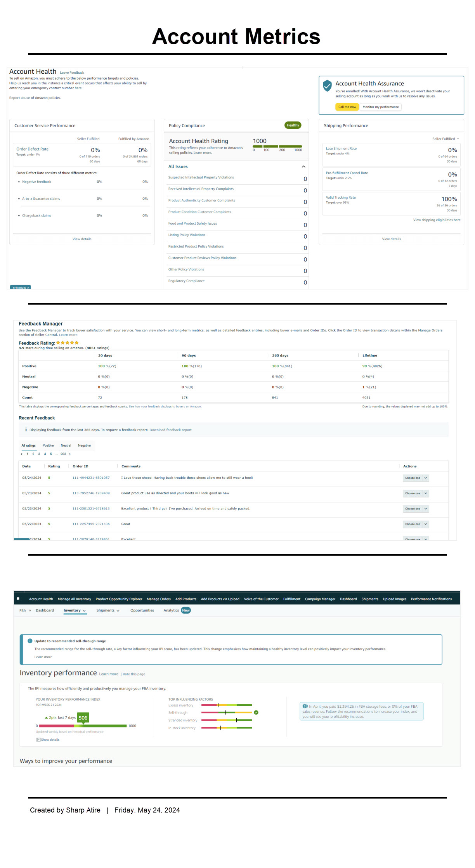Click the Negative feedback metric link
Screen dimensions: 475x868
tap(36, 182)
